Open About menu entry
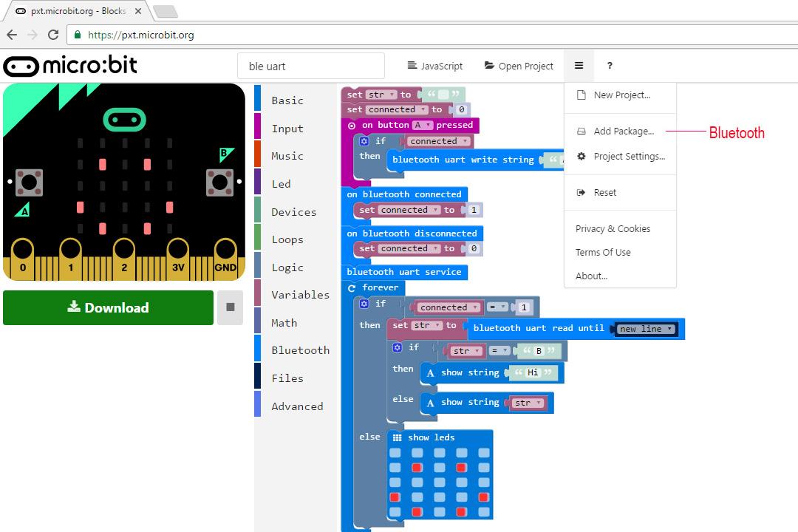Image resolution: width=798 pixels, height=532 pixels. click(x=620, y=276)
